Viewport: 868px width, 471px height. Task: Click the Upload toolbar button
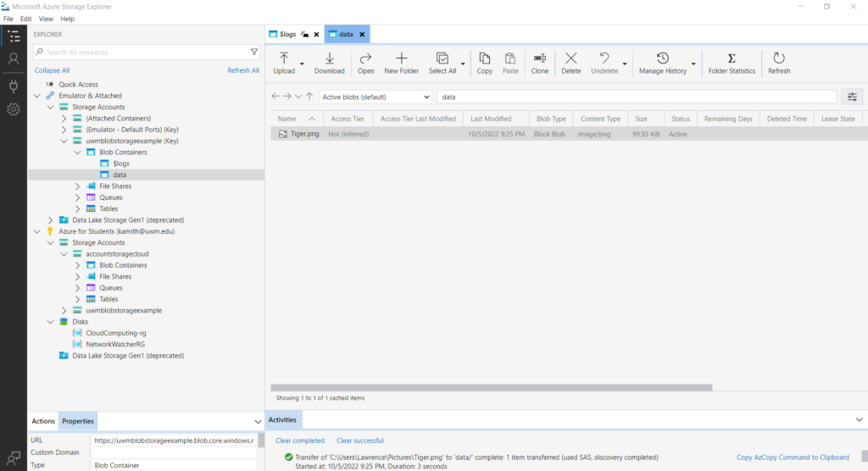[x=284, y=63]
